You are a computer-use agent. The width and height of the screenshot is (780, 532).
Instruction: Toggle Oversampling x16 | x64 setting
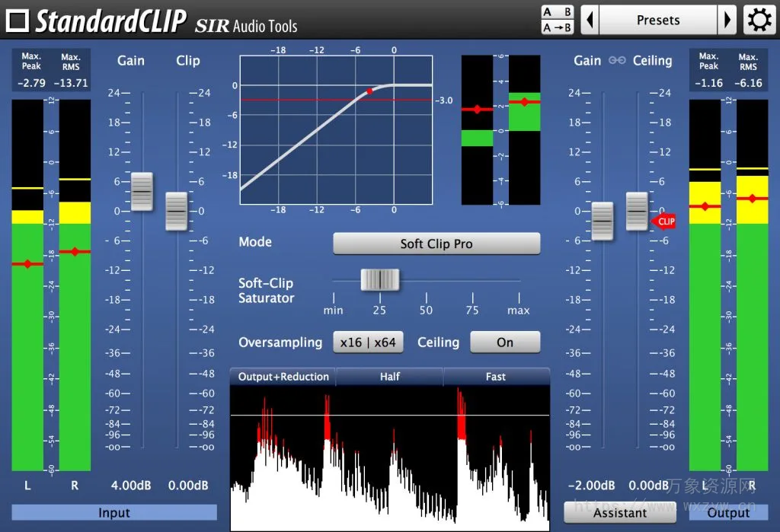pos(369,342)
